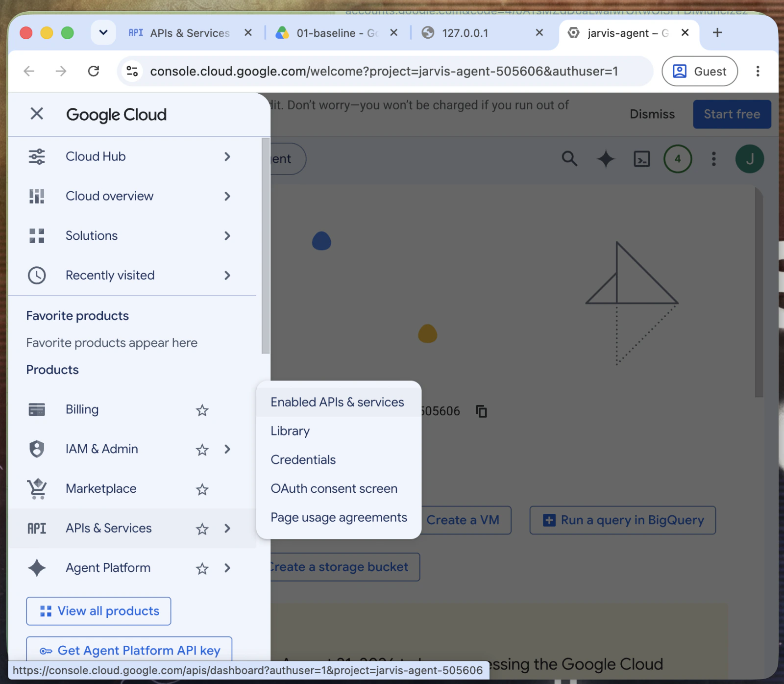Click the Solutions grid icon
Image resolution: width=784 pixels, height=684 pixels.
37,236
